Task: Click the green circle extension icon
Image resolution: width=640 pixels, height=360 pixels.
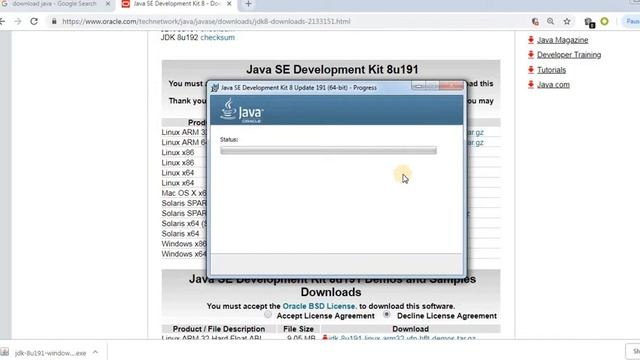Action: [604, 21]
